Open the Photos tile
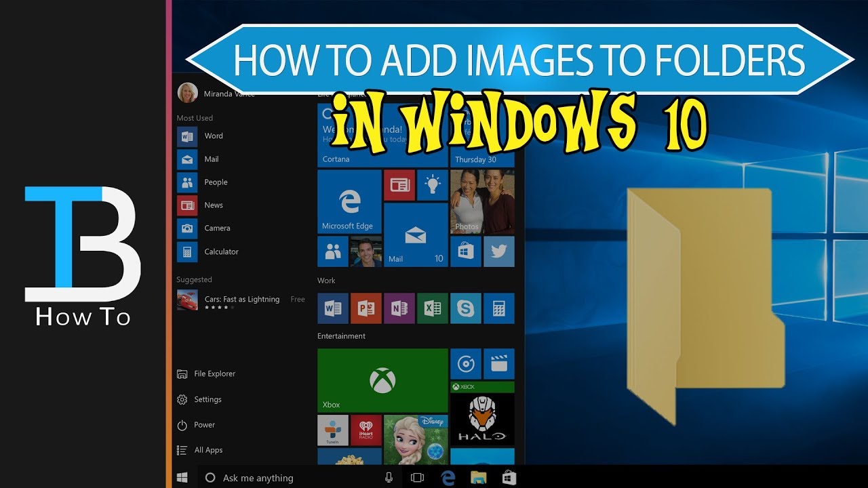This screenshot has height=488, width=868. pyautogui.click(x=482, y=202)
